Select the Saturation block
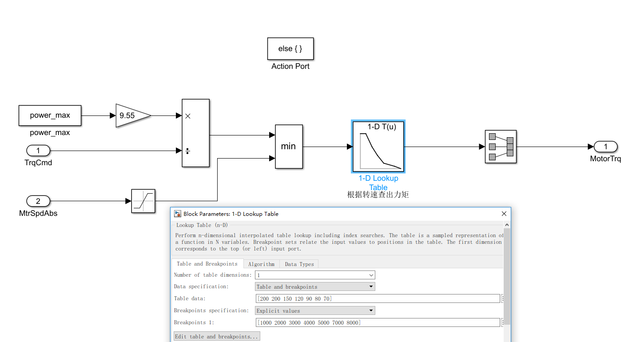This screenshot has height=342, width=644. (143, 201)
